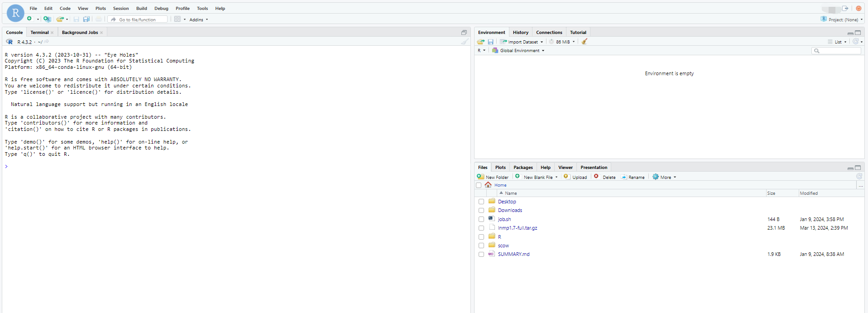Check the job.sh file checkbox
This screenshot has height=313, width=868.
coord(481,219)
